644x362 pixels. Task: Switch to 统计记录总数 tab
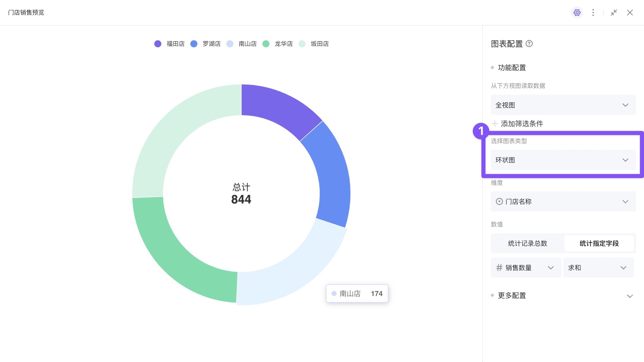[527, 244]
